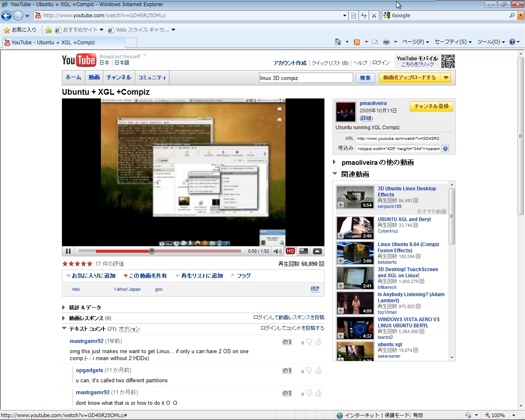This screenshot has height=420, width=525.
Task: Thumbs down opgadgets' comment
Action: (x=309, y=371)
